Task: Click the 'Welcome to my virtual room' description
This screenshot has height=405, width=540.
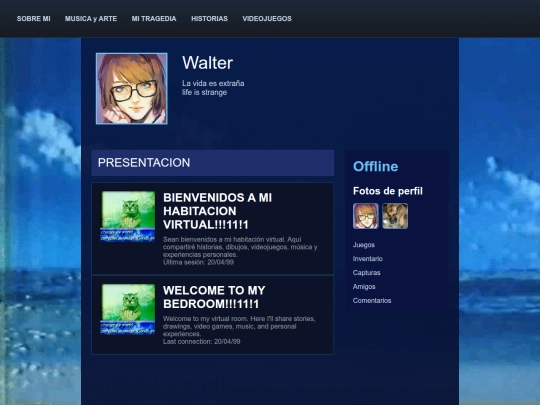Action: click(x=239, y=326)
